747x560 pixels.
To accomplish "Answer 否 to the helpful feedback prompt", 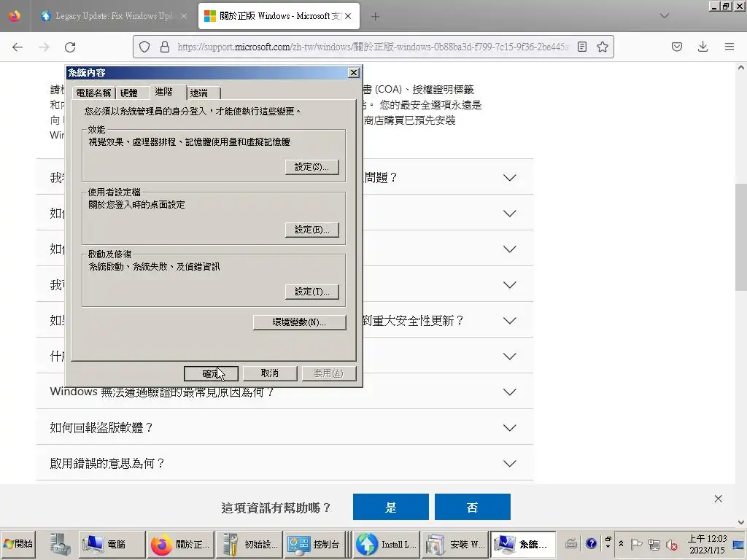I will pyautogui.click(x=473, y=507).
